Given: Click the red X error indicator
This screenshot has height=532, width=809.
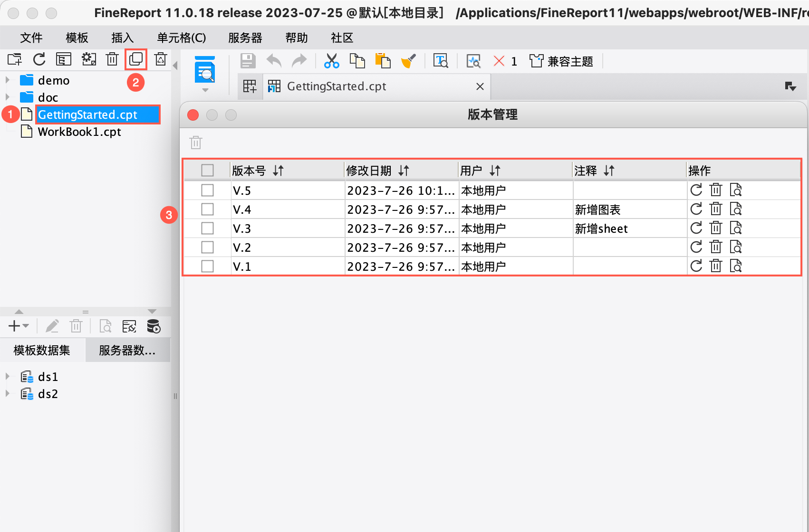Looking at the screenshot, I should (x=499, y=61).
